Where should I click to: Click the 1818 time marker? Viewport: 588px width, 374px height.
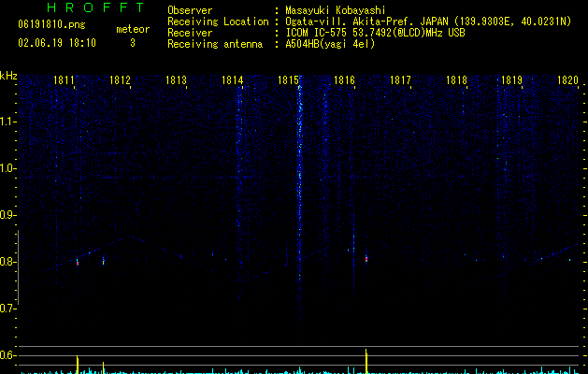coord(456,80)
